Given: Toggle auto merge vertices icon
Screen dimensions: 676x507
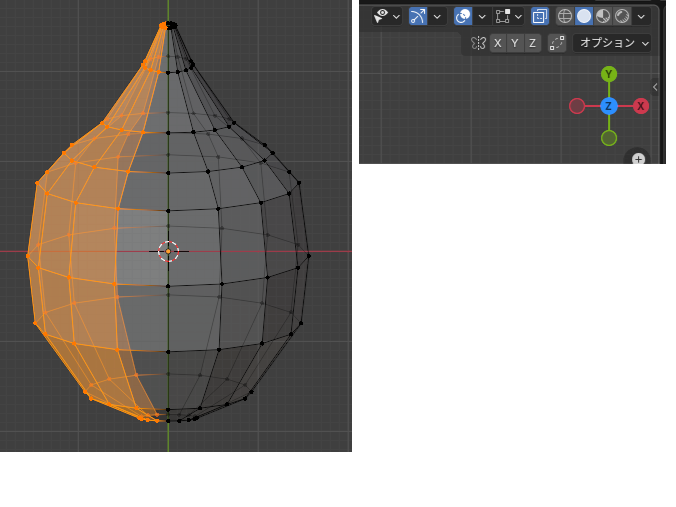Looking at the screenshot, I should tap(557, 43).
